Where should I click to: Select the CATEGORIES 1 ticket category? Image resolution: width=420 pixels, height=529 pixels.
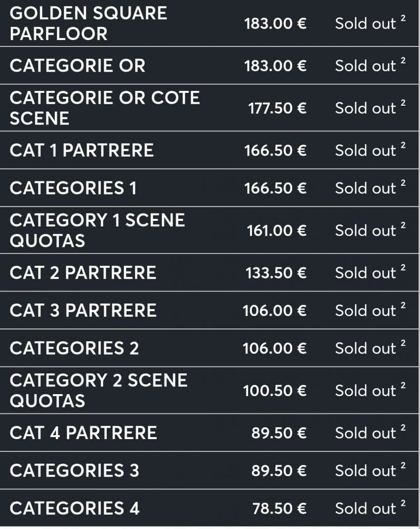(73, 188)
